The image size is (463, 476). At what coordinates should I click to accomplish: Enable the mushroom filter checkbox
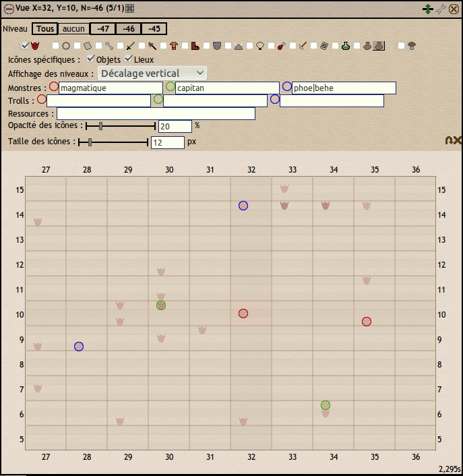[x=402, y=46]
